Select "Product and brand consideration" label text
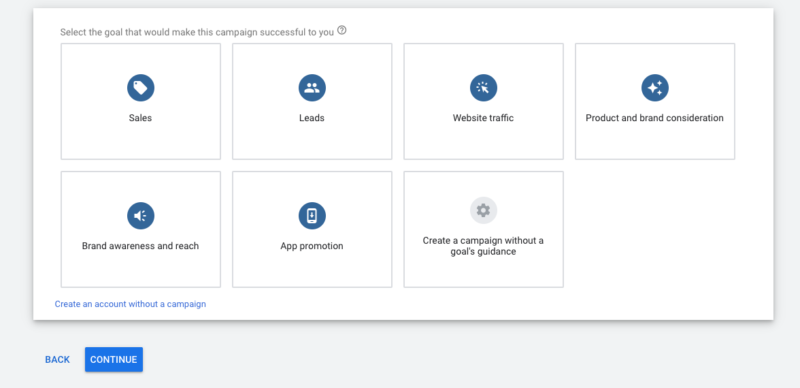This screenshot has height=388, width=800. [x=655, y=118]
